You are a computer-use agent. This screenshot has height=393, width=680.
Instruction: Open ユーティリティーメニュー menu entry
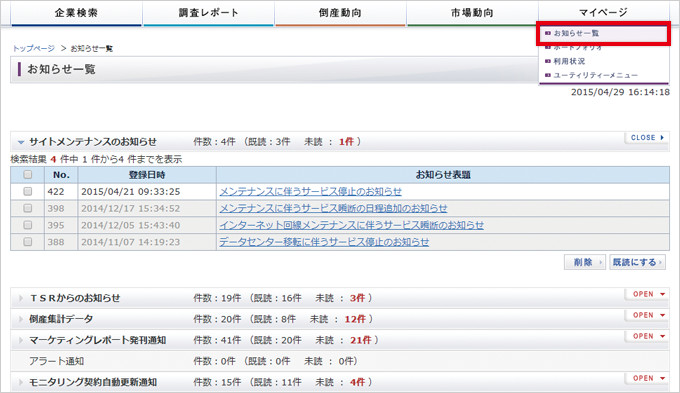595,75
